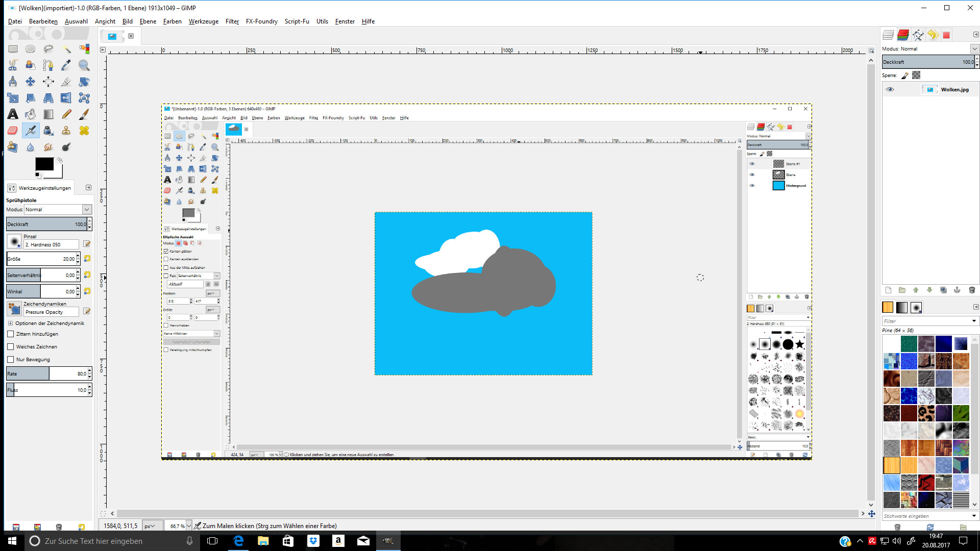
Task: Select the Eraser tool
Action: coord(13,131)
